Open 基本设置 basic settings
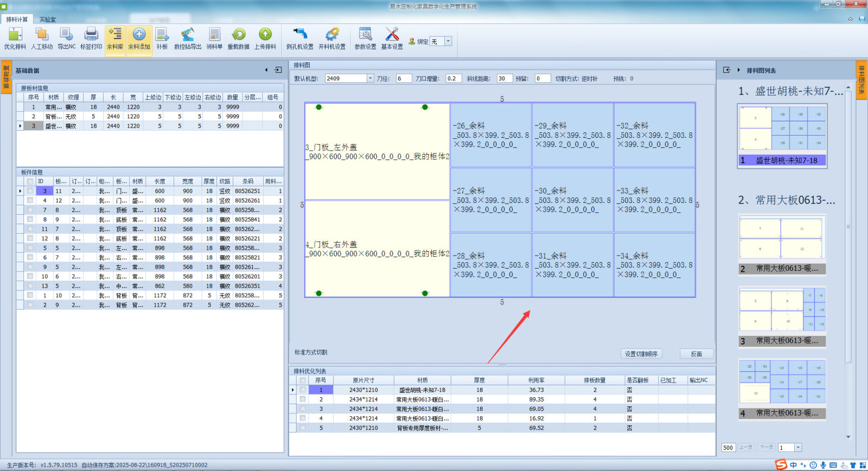The height and width of the screenshot is (471, 868). (392, 39)
